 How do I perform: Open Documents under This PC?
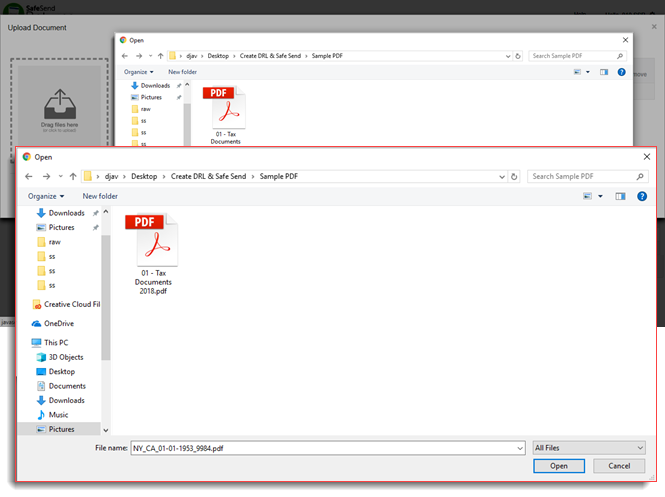click(66, 386)
